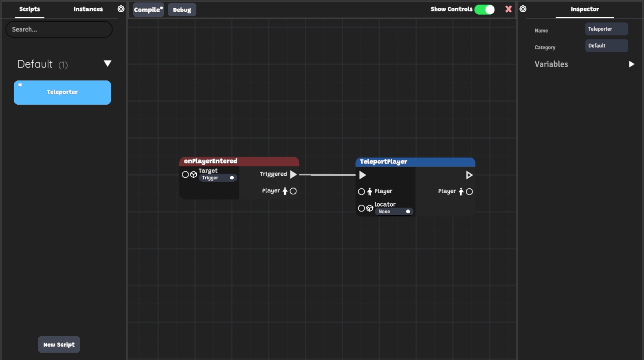Click the script search field

click(59, 29)
